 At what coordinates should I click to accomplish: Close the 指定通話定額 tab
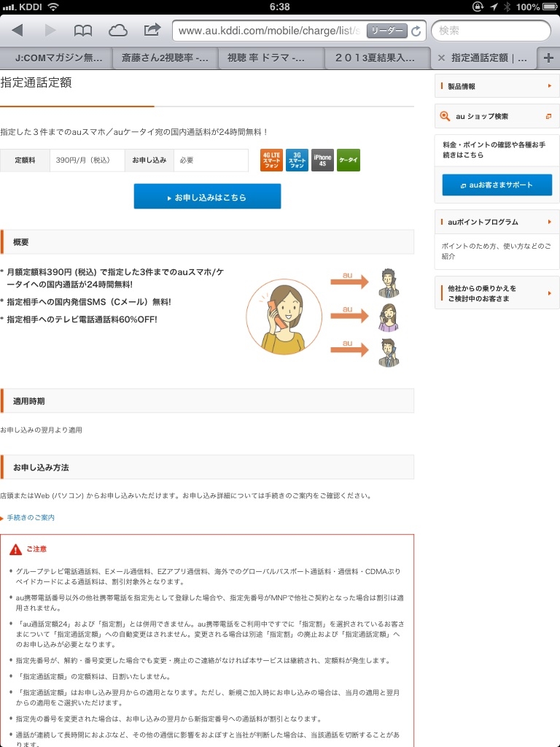tap(441, 58)
